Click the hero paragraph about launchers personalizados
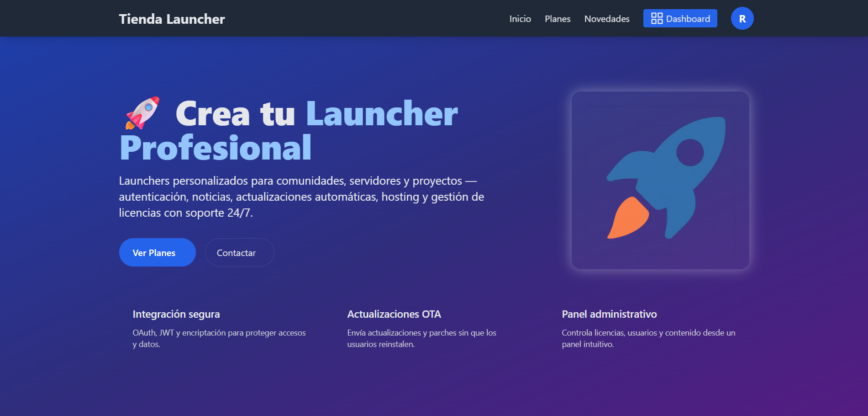This screenshot has height=416, width=868. pyautogui.click(x=301, y=197)
